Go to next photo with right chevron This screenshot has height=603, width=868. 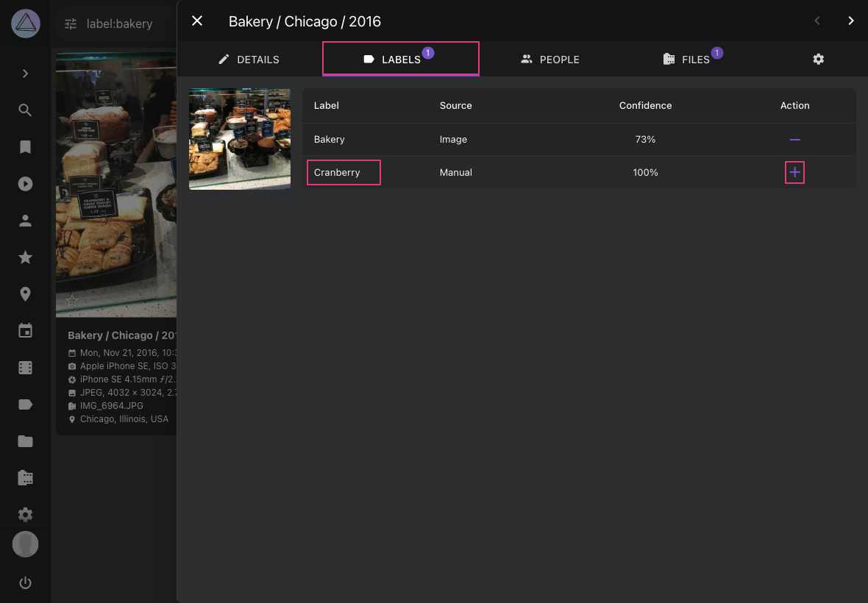(850, 21)
